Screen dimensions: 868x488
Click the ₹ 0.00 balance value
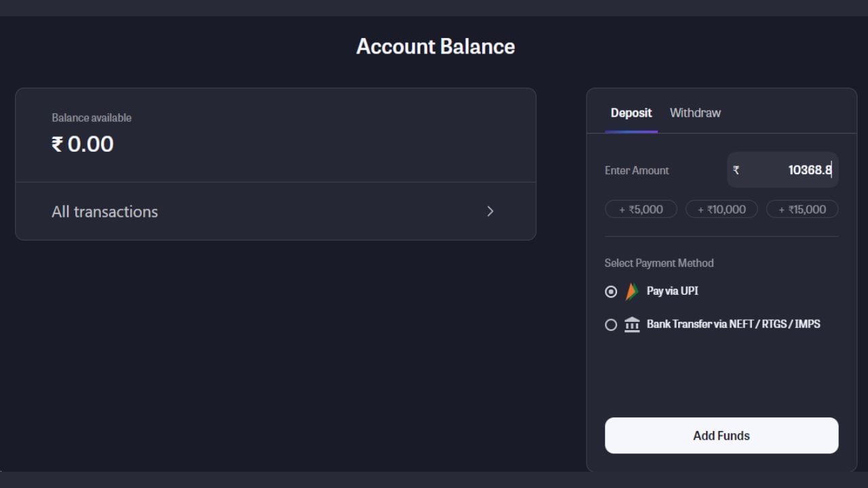point(83,144)
